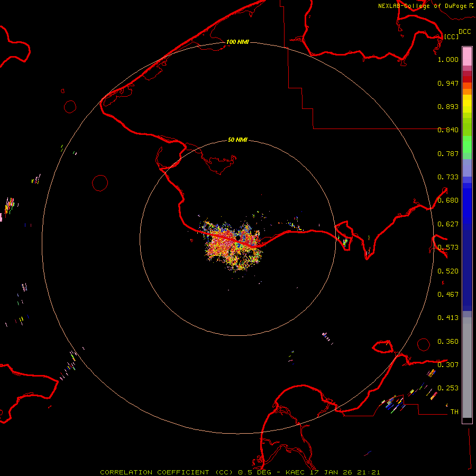Viewport: 476px width, 476px height.
Task: Click the 0.680 scale value label
Action: 448,200
